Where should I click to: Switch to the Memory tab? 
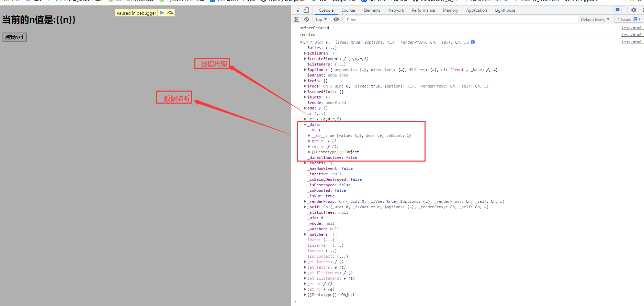coord(450,10)
